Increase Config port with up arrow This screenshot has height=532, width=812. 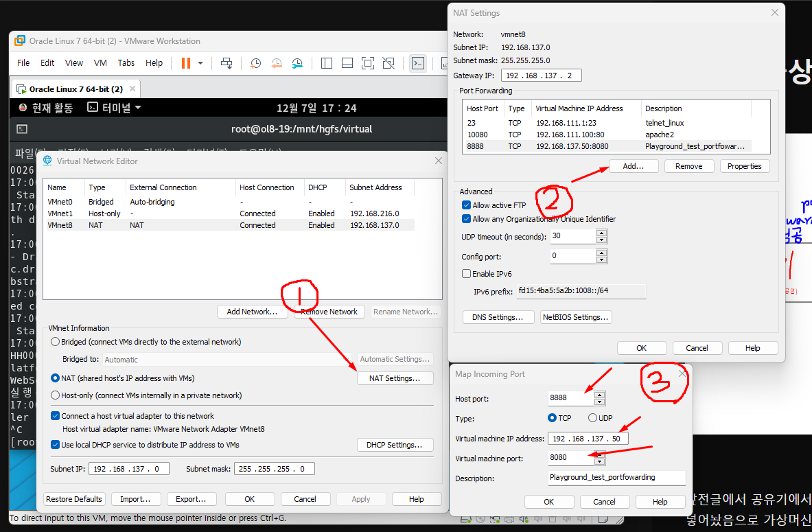pos(601,253)
